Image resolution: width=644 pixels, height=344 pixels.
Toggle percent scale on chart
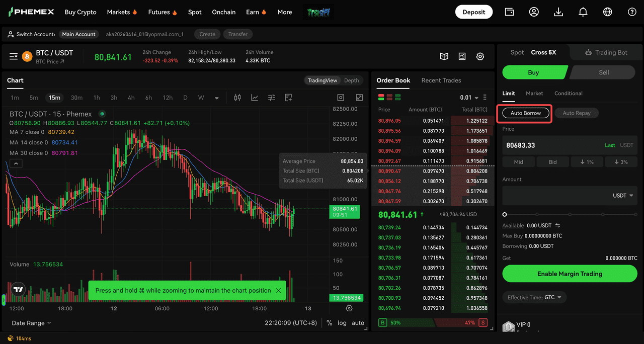329,323
